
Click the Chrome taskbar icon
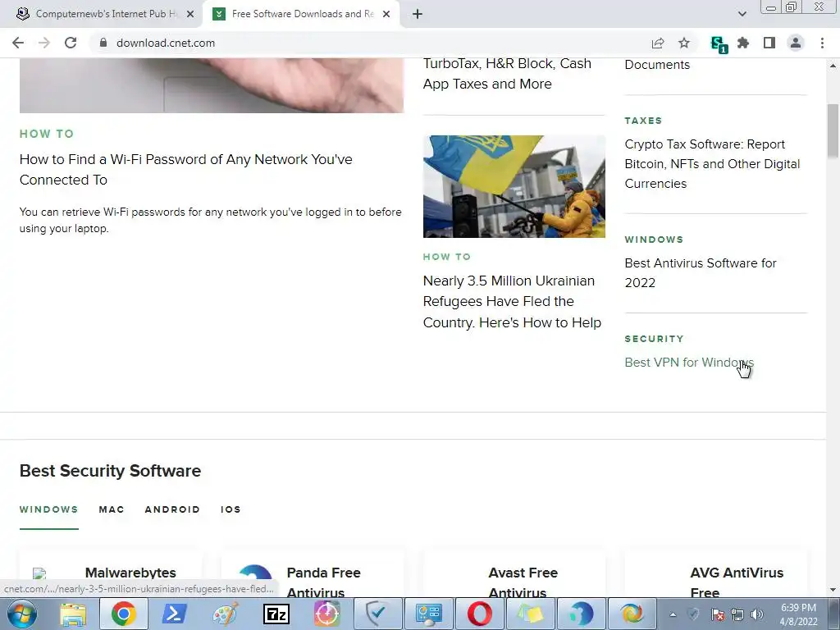(x=123, y=614)
